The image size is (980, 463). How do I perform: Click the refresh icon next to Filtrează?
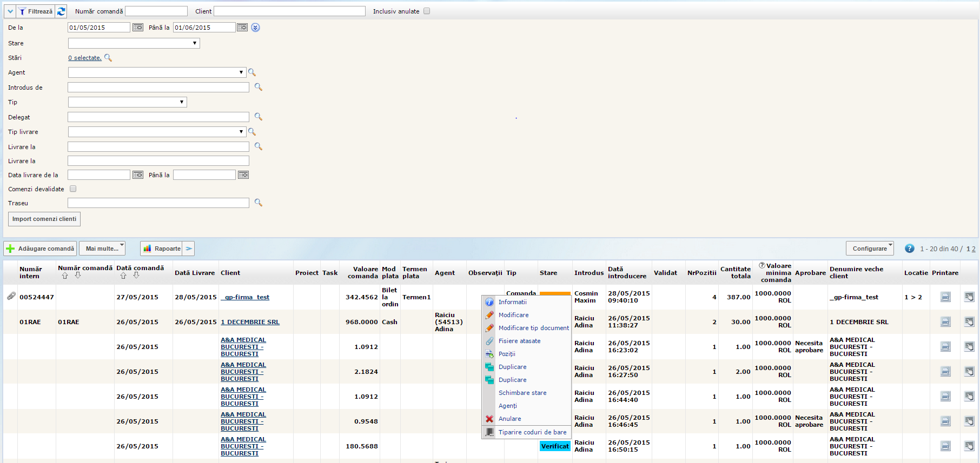pos(61,11)
